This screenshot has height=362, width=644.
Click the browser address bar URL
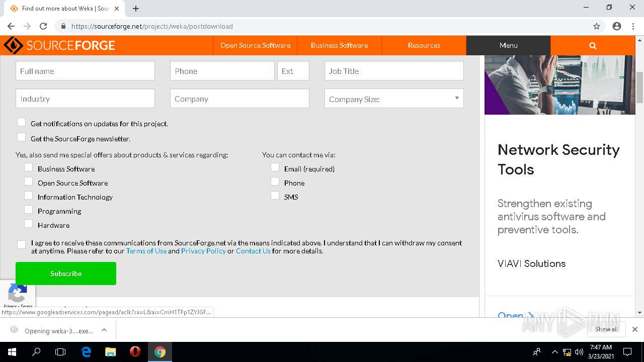point(152,26)
